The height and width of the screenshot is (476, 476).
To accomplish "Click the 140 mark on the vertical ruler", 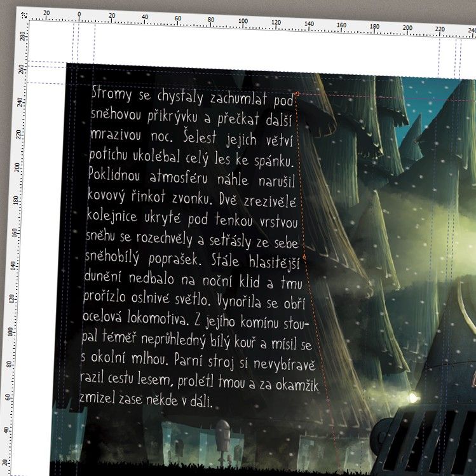I will (13, 265).
